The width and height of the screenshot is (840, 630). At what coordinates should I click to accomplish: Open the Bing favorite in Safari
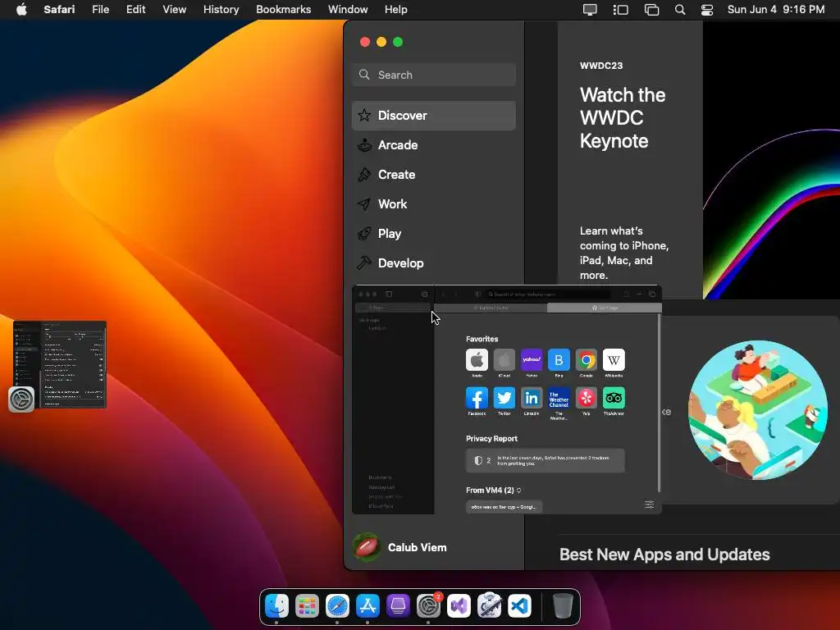559,359
